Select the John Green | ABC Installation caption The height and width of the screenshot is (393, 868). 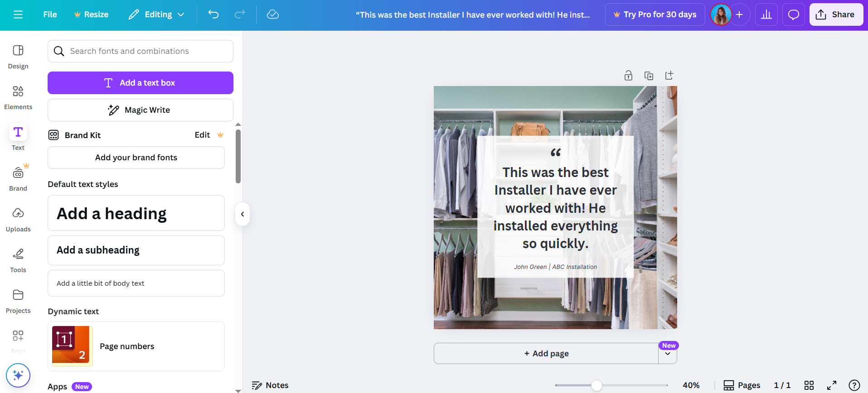pyautogui.click(x=556, y=267)
